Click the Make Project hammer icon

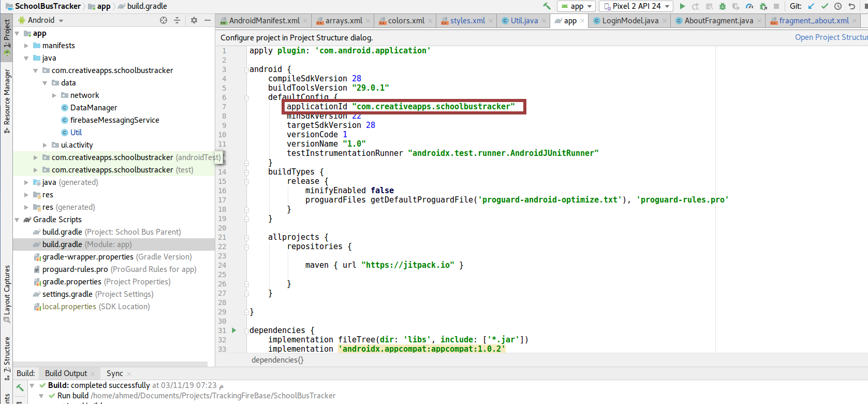coord(547,6)
